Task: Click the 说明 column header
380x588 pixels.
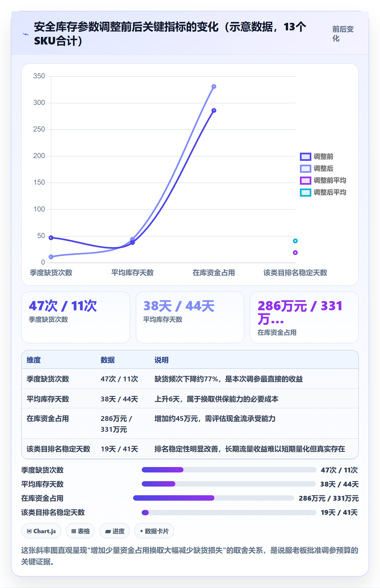Action: 161,360
